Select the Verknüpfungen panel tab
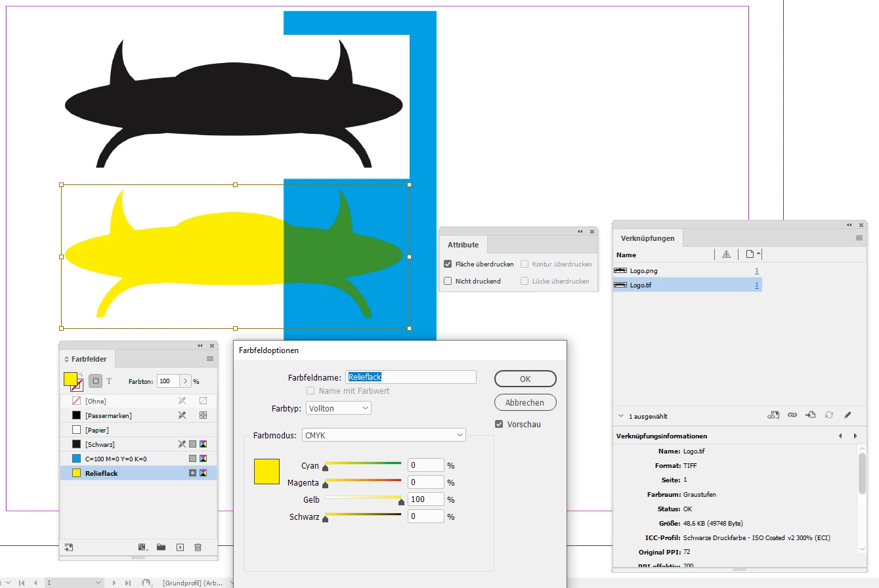 tap(648, 238)
